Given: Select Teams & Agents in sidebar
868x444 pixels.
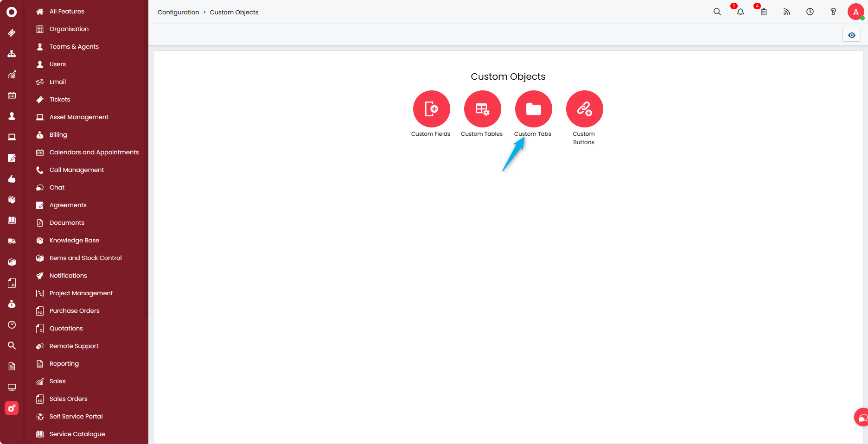Looking at the screenshot, I should click(x=74, y=46).
